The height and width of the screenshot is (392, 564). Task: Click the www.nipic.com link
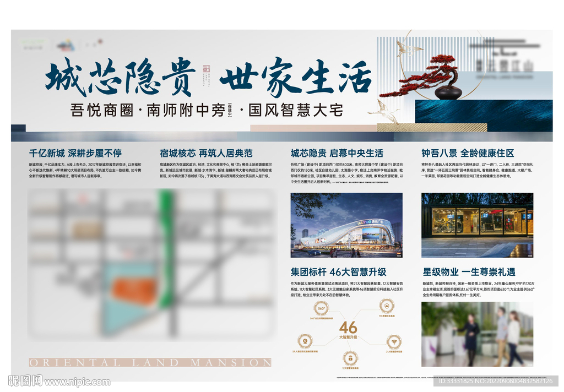point(78,382)
